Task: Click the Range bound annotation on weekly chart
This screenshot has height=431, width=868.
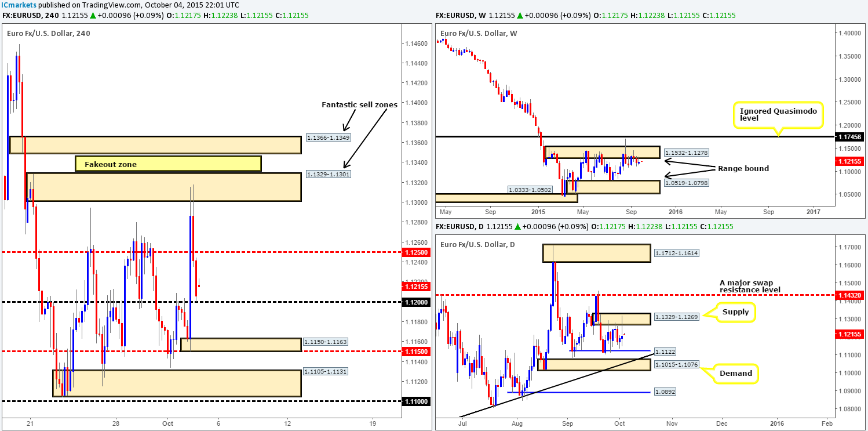Action: click(743, 168)
